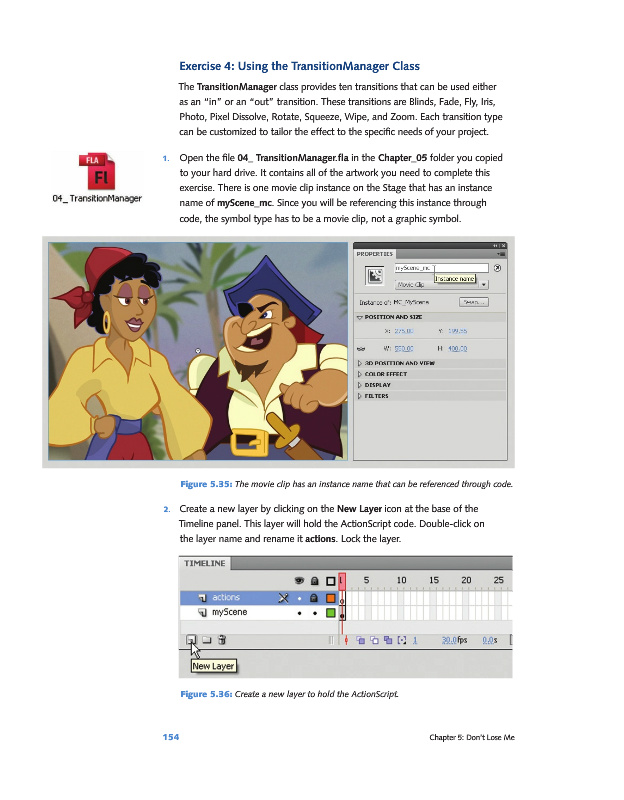Screen dimensions: 624x800
Task: Click the Show All Layers eye icon
Action: [x=299, y=579]
